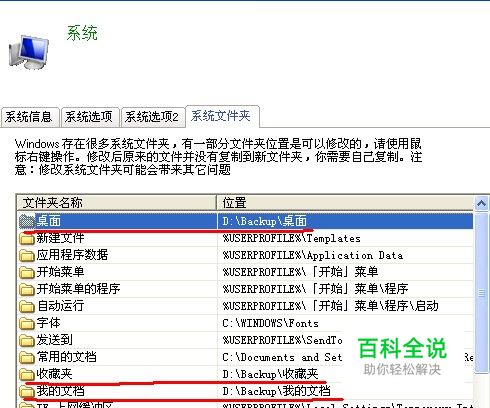Screen dimensions: 490x408
Task: Click folder icon of 桌面 row
Action: [27, 221]
